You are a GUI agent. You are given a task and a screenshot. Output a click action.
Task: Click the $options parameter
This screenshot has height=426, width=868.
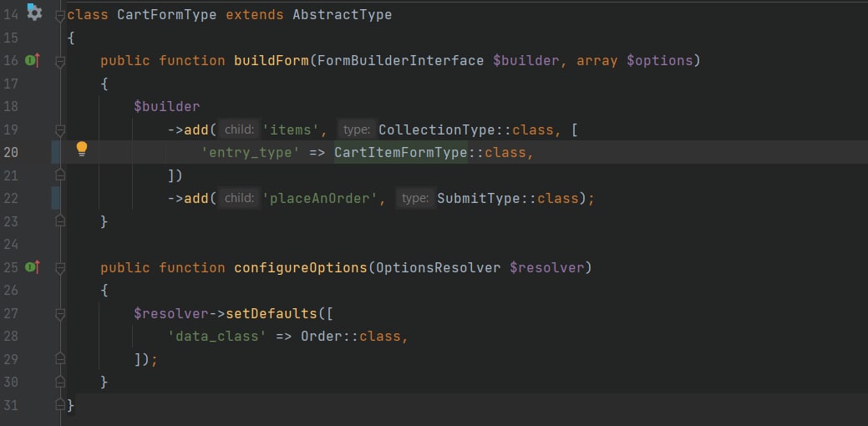pos(660,61)
